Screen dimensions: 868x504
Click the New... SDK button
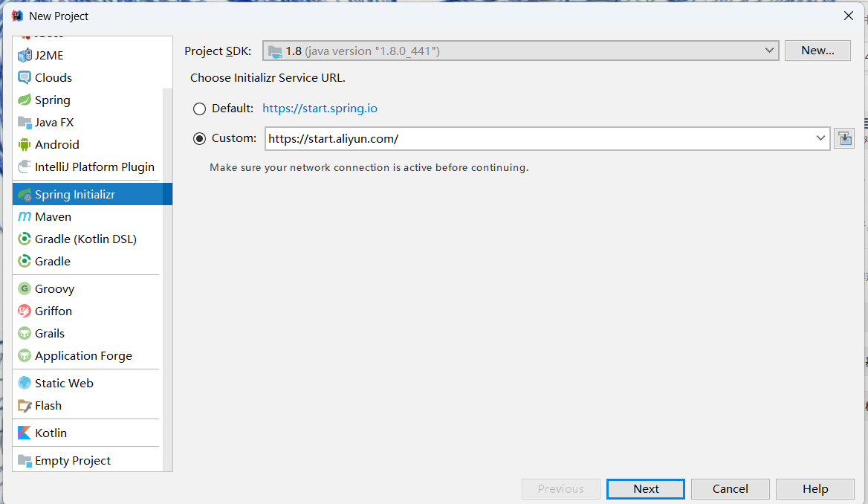(817, 51)
